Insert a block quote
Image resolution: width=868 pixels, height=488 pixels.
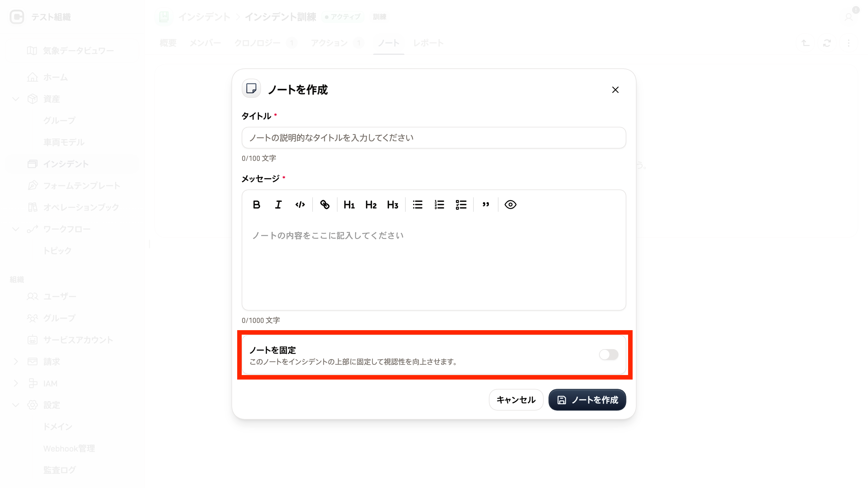[486, 205]
